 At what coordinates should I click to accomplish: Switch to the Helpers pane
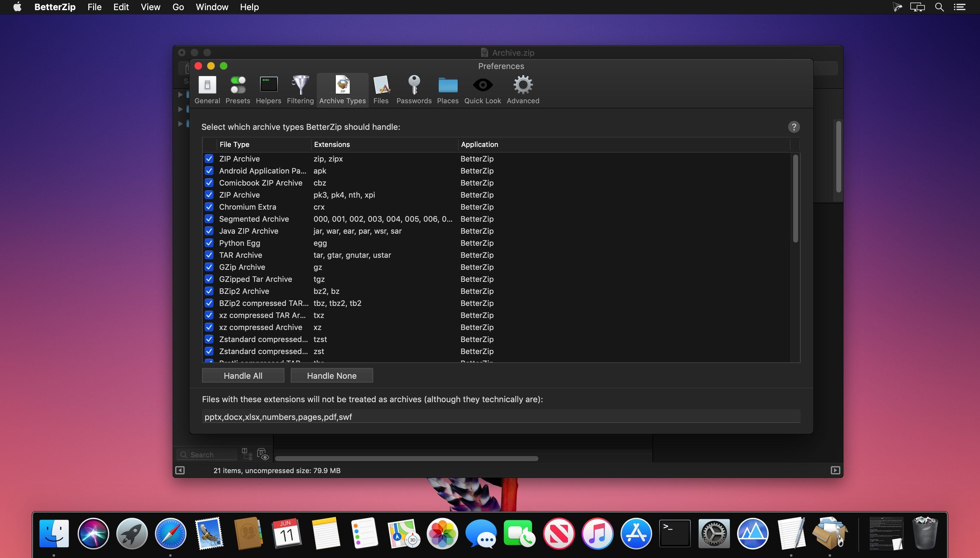[268, 90]
